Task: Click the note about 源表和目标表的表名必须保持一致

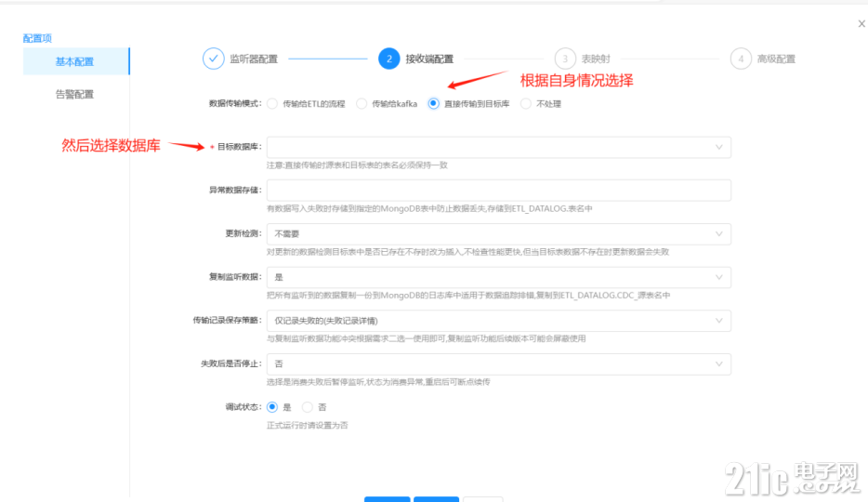Action: click(x=357, y=165)
